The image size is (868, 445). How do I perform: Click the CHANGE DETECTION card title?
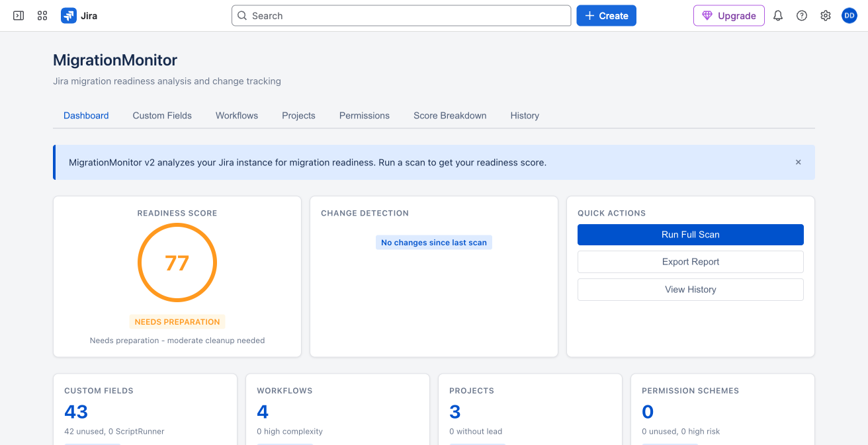tap(365, 213)
